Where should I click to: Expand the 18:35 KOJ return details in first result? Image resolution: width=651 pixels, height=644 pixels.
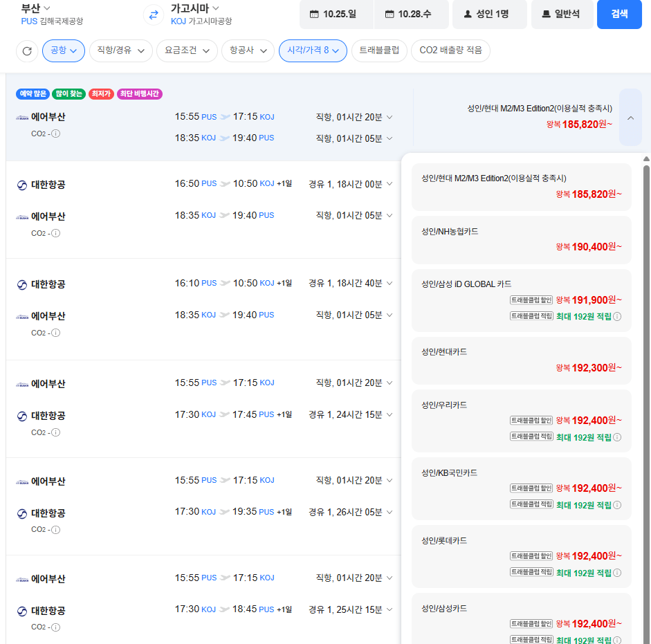tap(389, 138)
